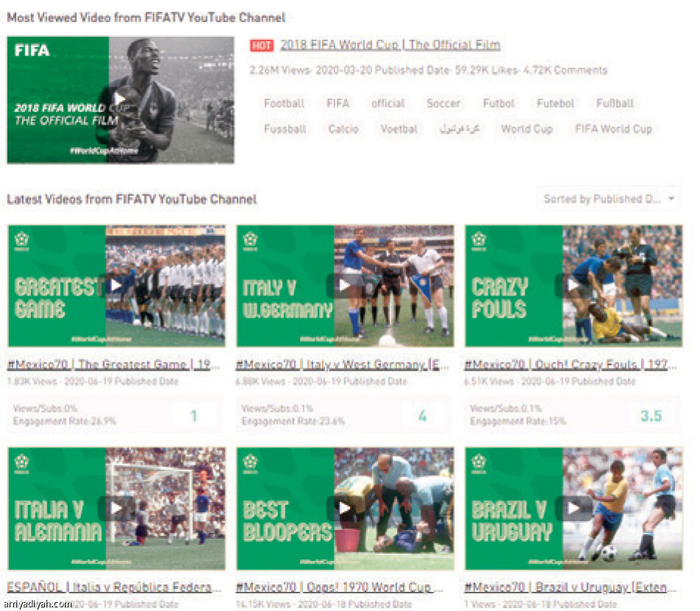700x611 pixels.
Task: Open 2018 FIFA World Cup Official Film link
Action: 390,45
